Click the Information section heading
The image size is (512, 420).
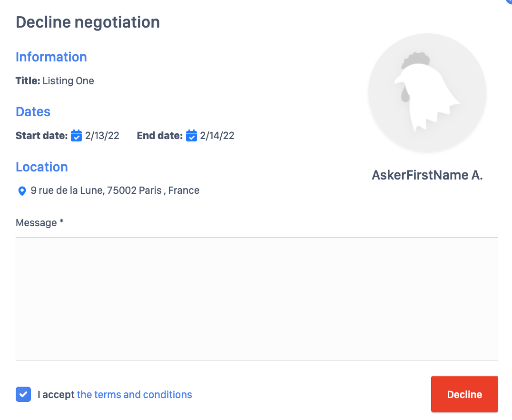coord(51,57)
